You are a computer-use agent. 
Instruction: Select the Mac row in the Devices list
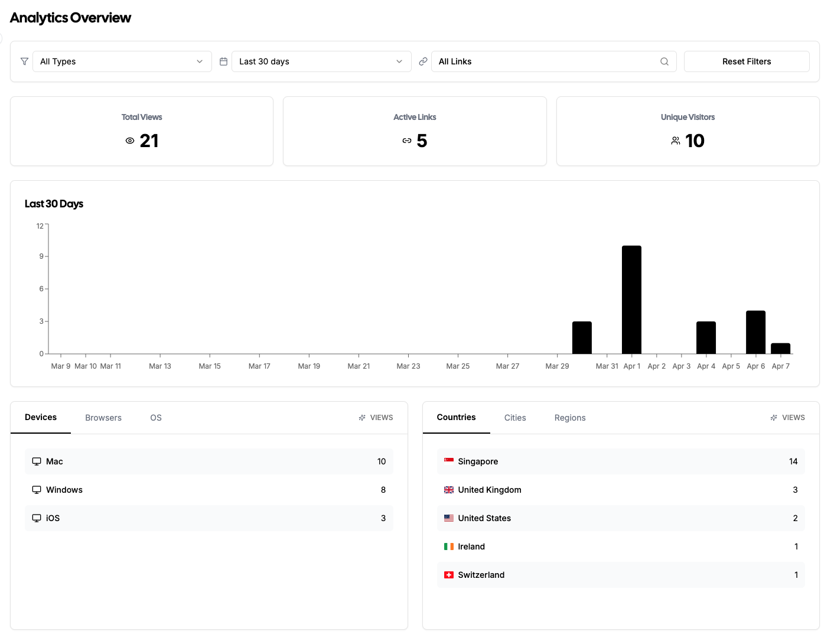[x=208, y=461]
